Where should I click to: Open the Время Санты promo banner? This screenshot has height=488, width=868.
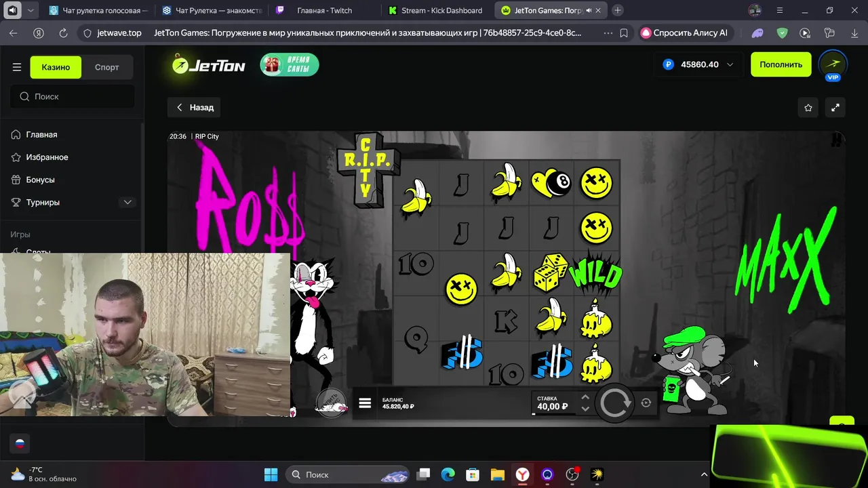tap(290, 64)
